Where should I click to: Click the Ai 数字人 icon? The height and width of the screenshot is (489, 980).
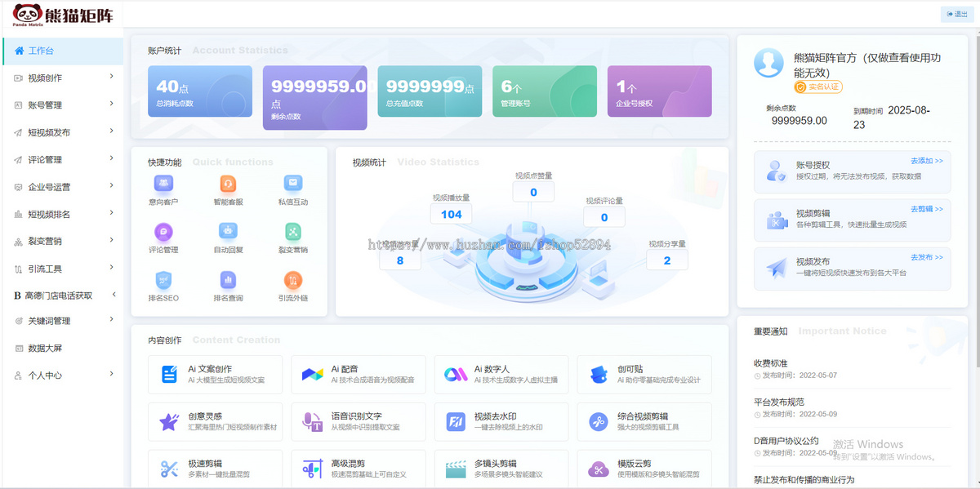(456, 375)
